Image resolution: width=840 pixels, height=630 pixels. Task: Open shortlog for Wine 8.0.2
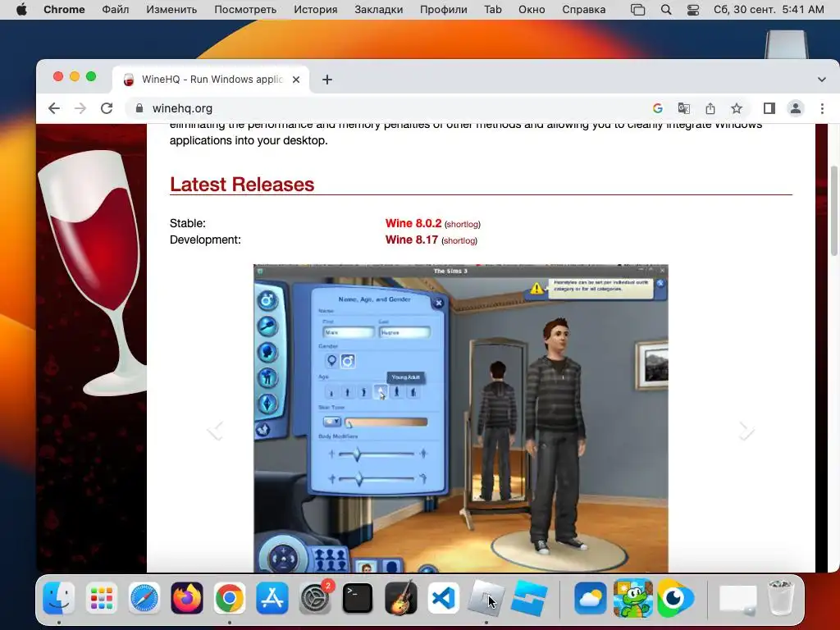click(x=463, y=224)
